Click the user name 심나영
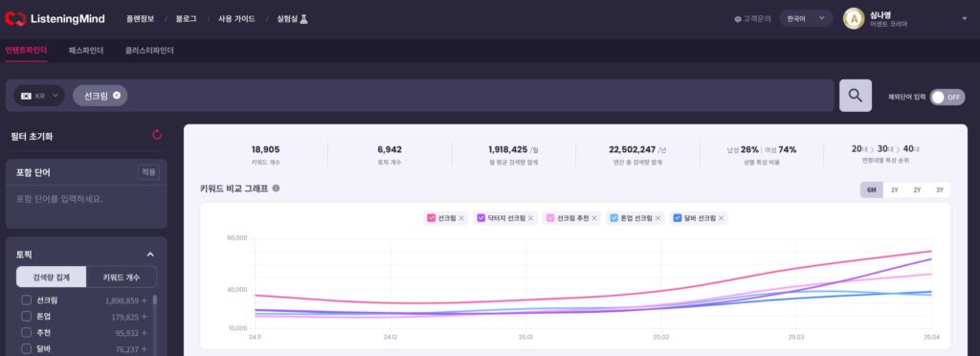Screen dimensions: 980x356 click(880, 14)
